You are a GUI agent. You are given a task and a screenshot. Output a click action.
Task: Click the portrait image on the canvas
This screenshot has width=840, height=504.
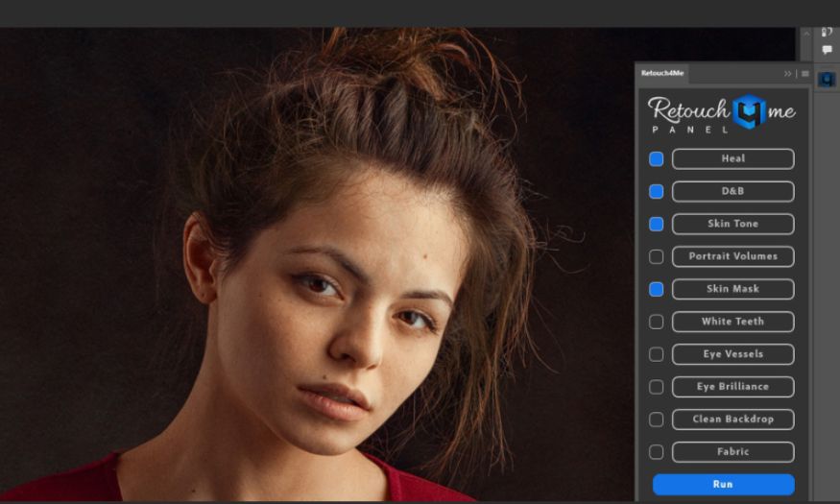coord(316,264)
